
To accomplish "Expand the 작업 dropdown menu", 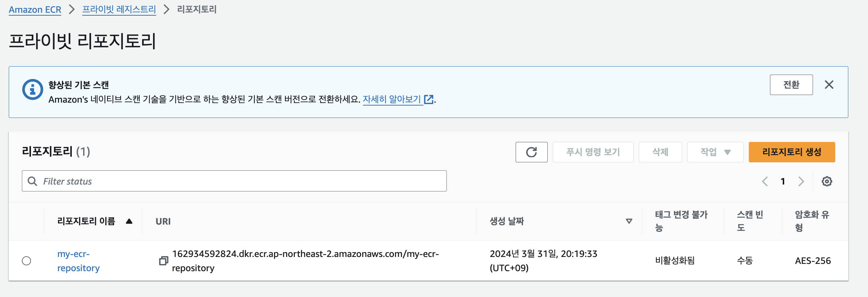I will [715, 152].
